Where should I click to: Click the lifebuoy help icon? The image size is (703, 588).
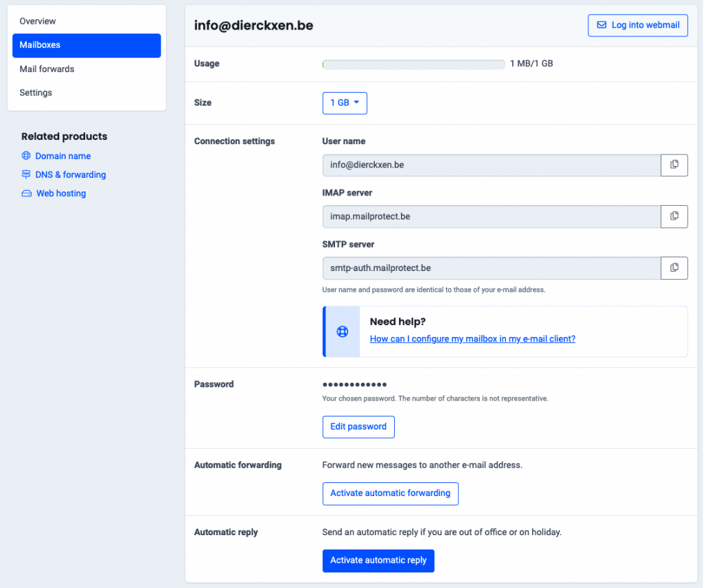342,331
